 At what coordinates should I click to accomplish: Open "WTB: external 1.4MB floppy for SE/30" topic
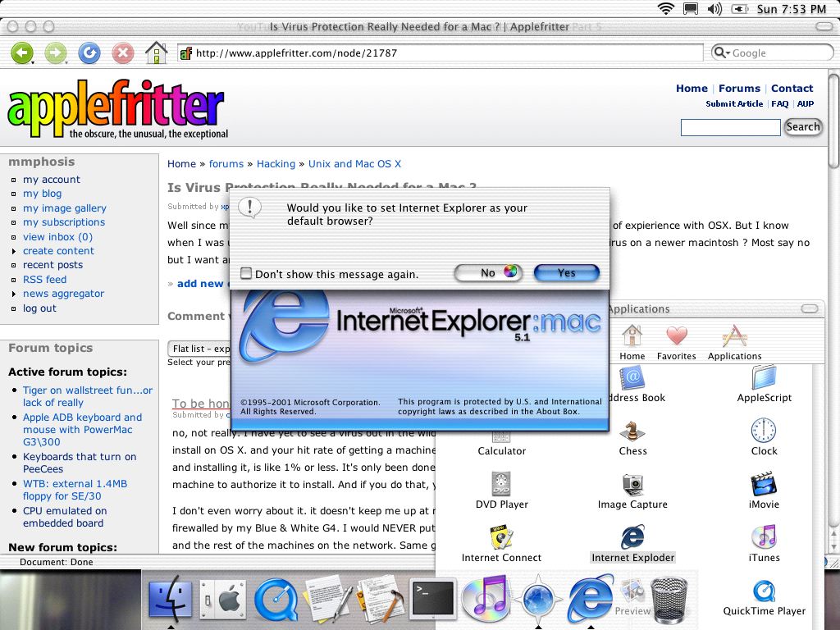pos(75,490)
